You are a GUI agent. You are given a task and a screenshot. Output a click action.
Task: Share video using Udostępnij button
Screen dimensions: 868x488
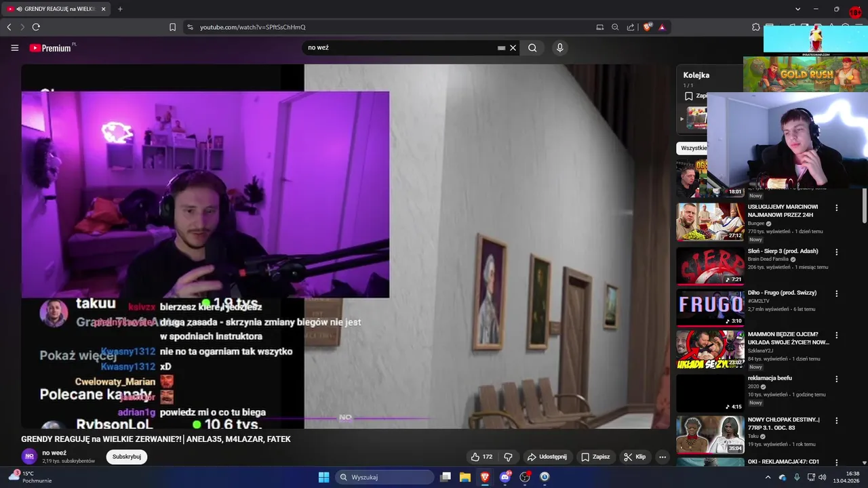(x=547, y=457)
